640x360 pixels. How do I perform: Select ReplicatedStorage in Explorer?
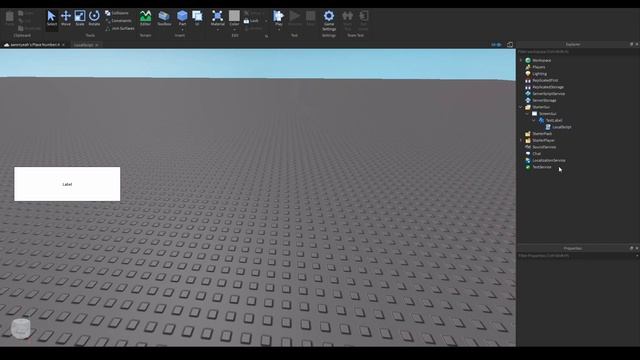548,87
